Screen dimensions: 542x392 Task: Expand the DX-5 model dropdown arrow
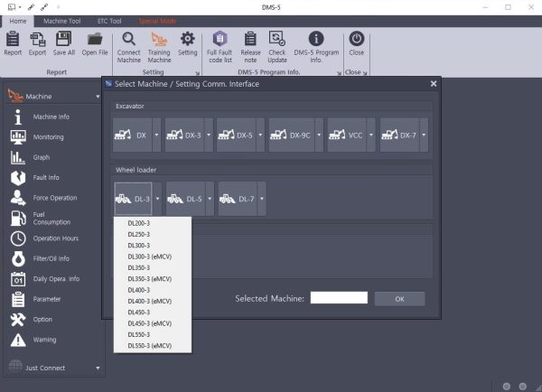[x=260, y=135]
